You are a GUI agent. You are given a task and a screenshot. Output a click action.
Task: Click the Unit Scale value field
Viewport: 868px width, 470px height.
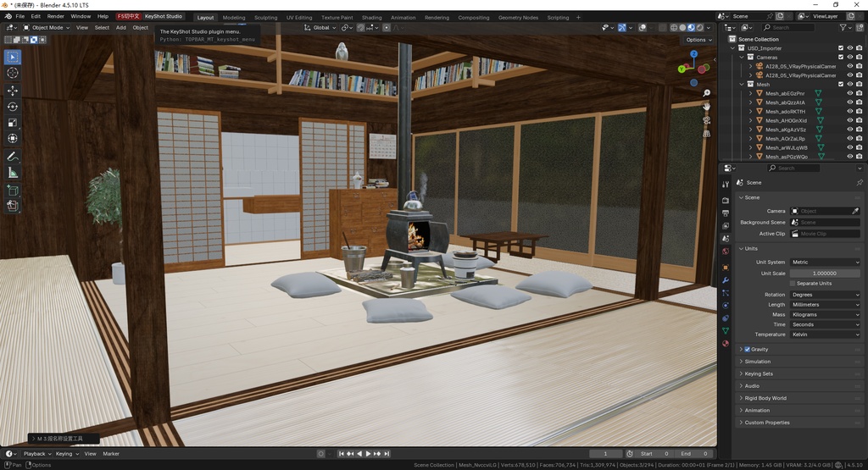(x=825, y=274)
